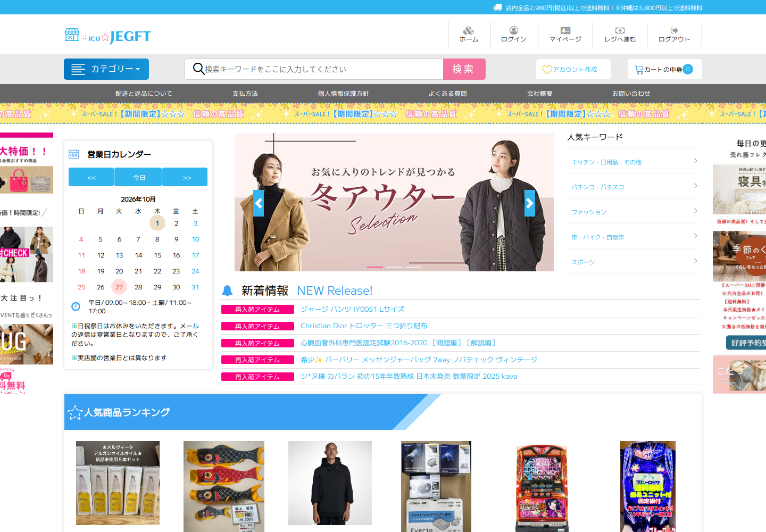Select day 27 in the calendar

(119, 287)
